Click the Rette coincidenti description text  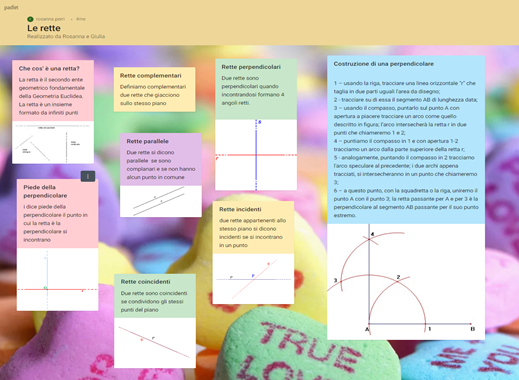(x=154, y=301)
